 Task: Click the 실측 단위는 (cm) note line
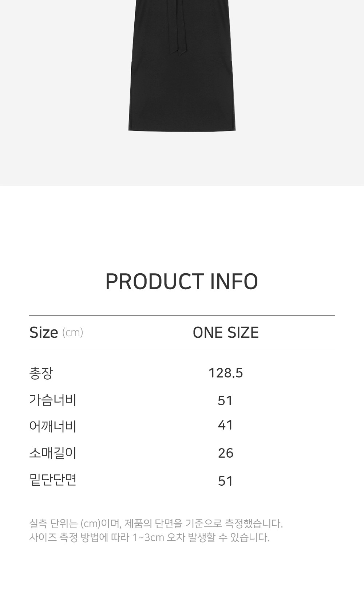(156, 524)
